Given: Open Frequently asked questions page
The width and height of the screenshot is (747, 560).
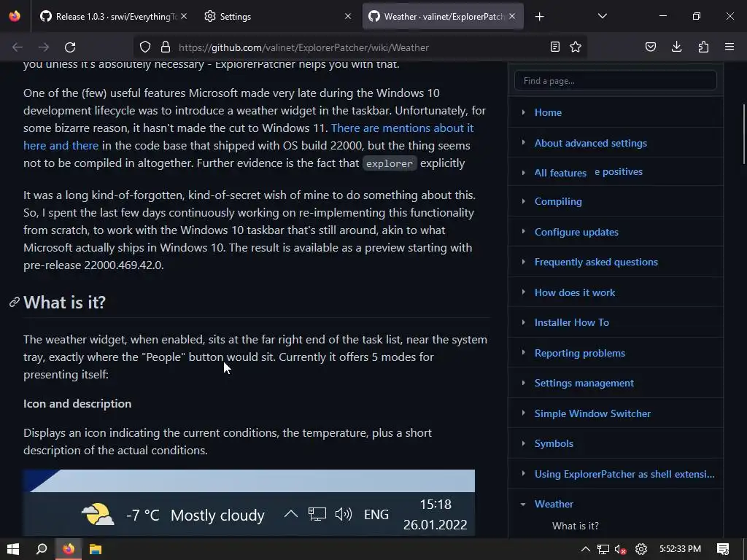Looking at the screenshot, I should pyautogui.click(x=596, y=262).
